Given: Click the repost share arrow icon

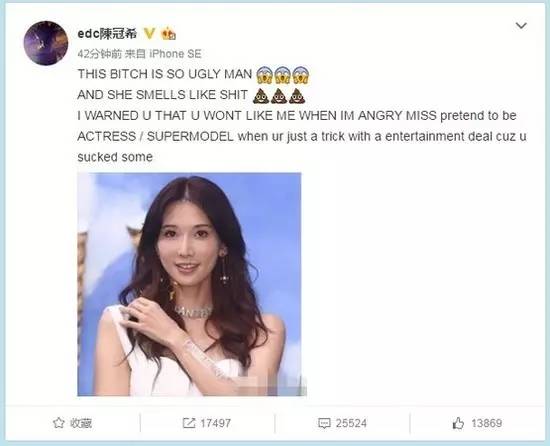Looking at the screenshot, I should [189, 423].
